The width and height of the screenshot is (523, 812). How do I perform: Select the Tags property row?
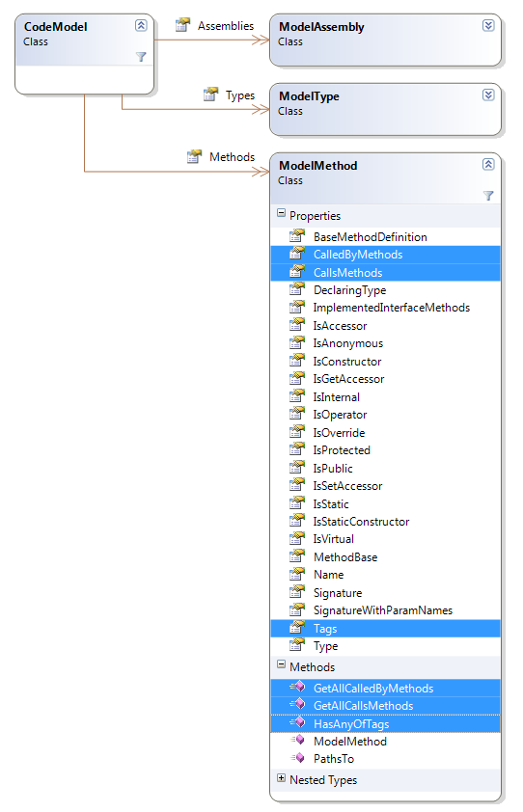[x=385, y=628]
